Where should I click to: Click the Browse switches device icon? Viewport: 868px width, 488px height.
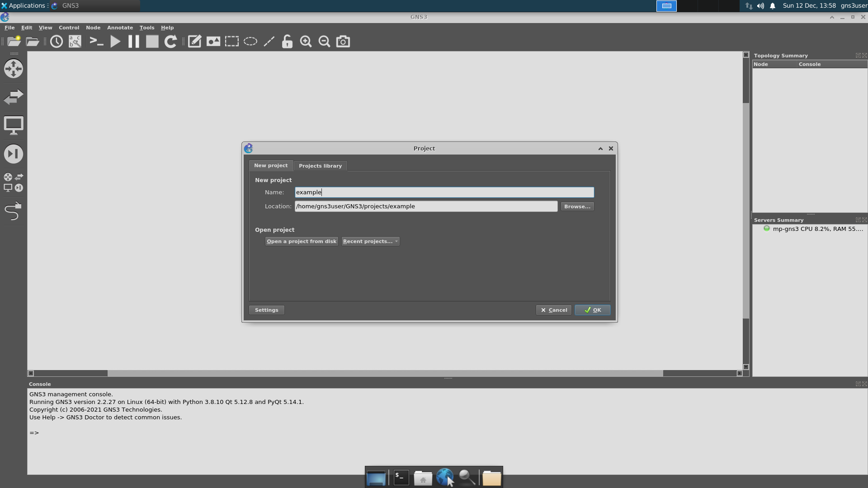pyautogui.click(x=14, y=97)
